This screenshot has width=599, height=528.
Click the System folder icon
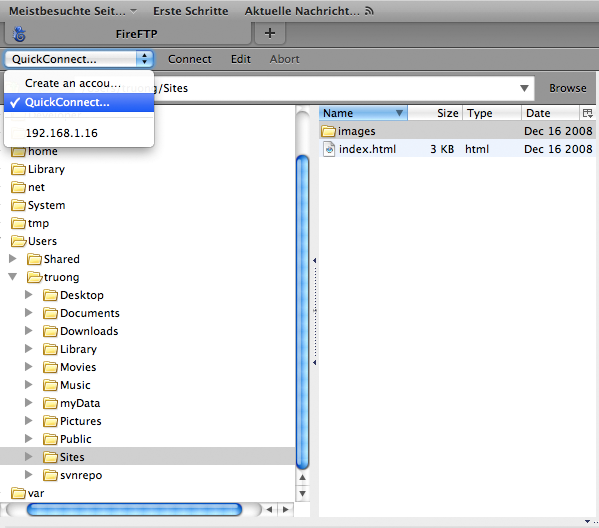(x=18, y=205)
